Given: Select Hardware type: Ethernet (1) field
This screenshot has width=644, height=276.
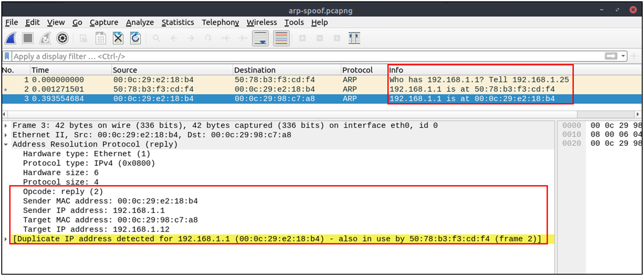Looking at the screenshot, I should click(x=87, y=154).
